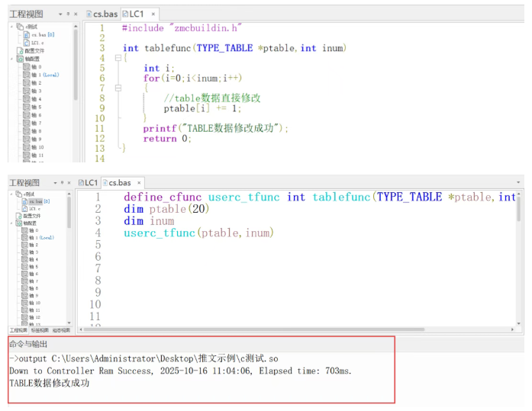The width and height of the screenshot is (532, 411).
Task: Click the pin icon in bottom 工程视图 panel header
Action: (60, 183)
